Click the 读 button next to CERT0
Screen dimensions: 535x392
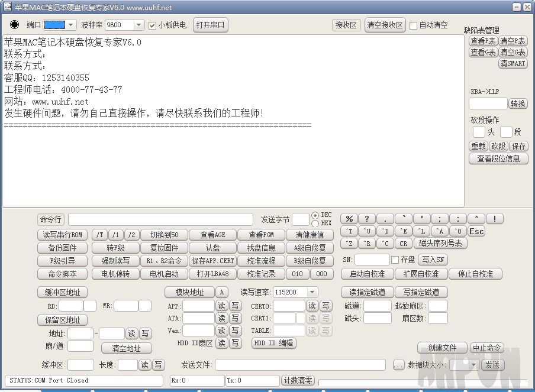312,306
